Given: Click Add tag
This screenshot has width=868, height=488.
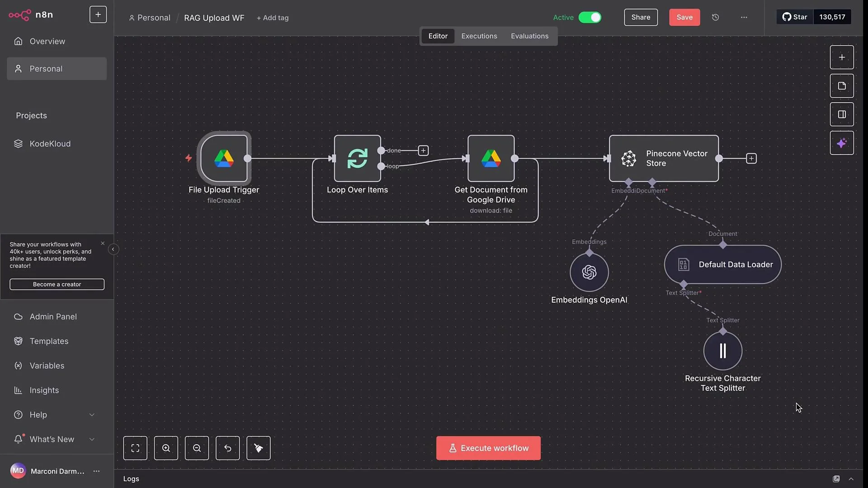Looking at the screenshot, I should [273, 18].
